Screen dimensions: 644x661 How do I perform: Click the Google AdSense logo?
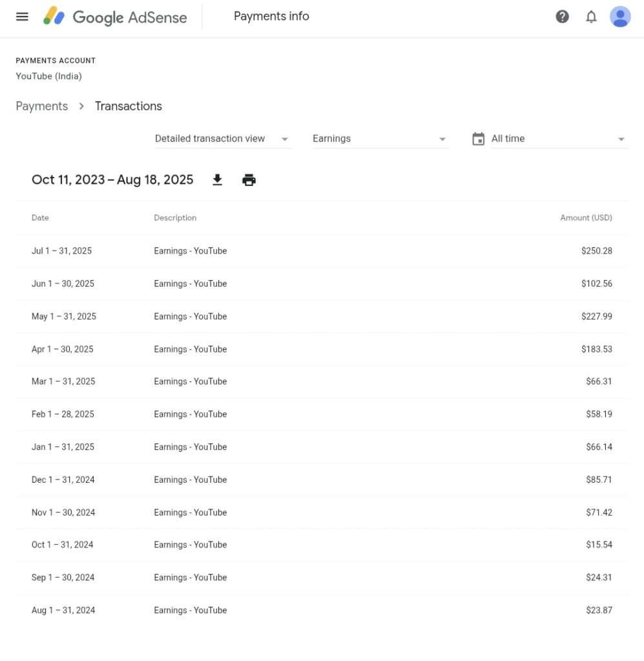tap(116, 17)
